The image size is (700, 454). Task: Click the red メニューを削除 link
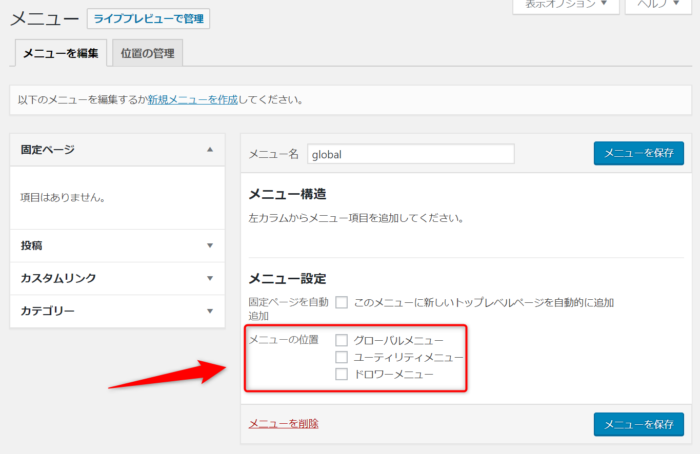pyautogui.click(x=283, y=424)
